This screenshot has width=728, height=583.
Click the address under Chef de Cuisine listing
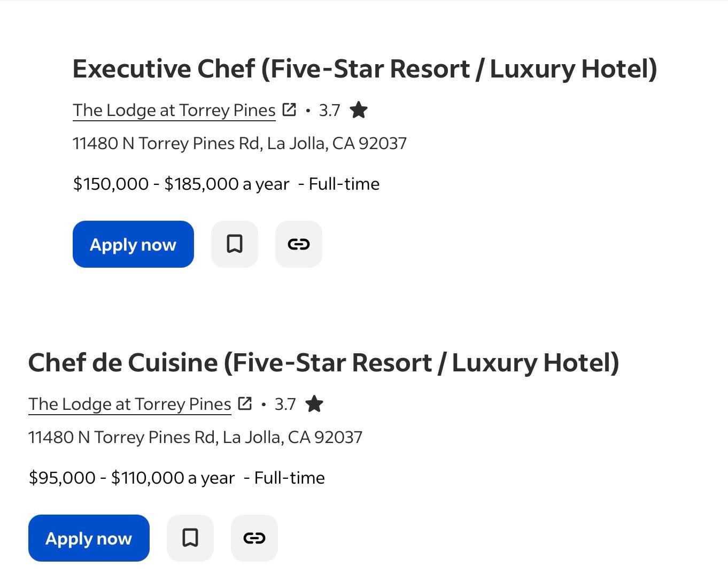(195, 437)
